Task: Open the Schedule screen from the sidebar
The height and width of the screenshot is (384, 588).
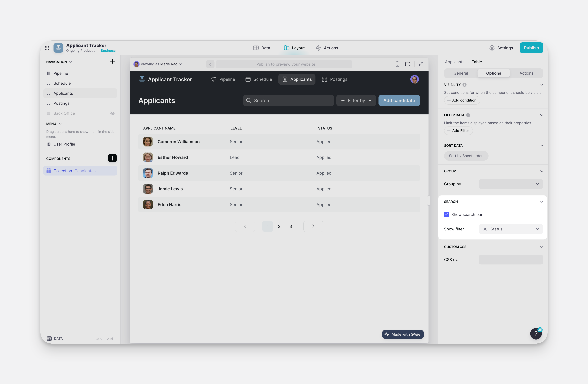Action: (x=62, y=83)
